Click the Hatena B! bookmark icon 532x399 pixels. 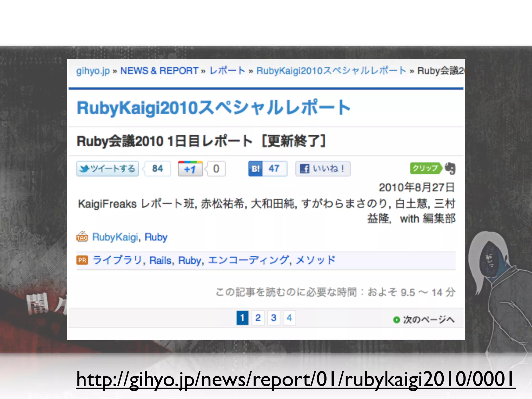(x=255, y=169)
